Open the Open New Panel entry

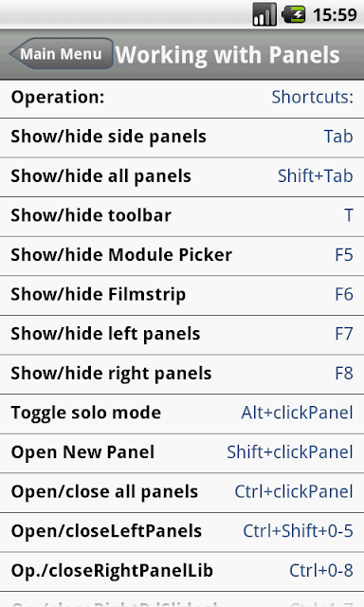(182, 453)
